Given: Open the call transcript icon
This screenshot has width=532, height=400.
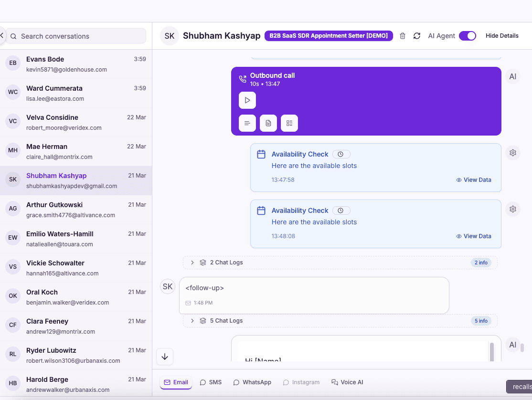Looking at the screenshot, I should click(247, 123).
